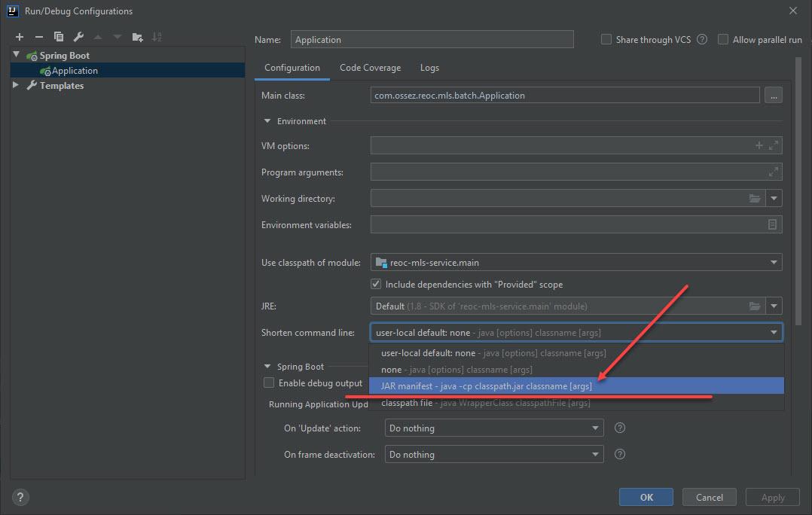The image size is (812, 515).
Task: Sort configurations with the sort icon
Action: tap(158, 36)
